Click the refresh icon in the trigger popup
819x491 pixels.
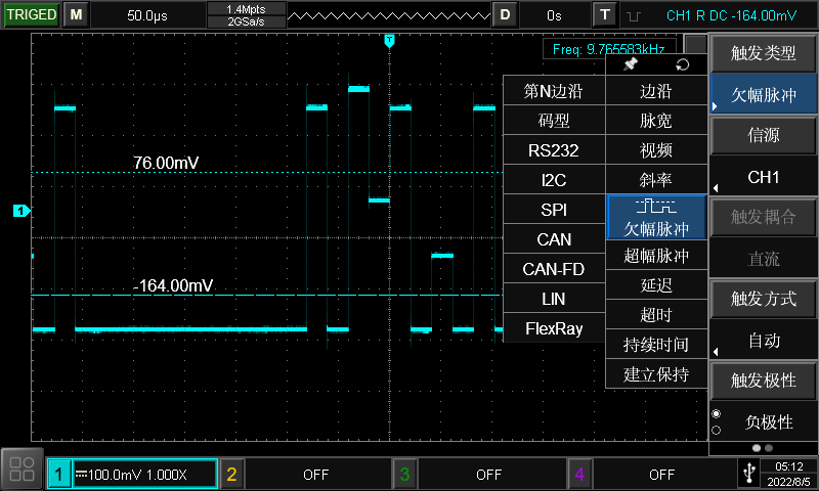click(x=683, y=64)
